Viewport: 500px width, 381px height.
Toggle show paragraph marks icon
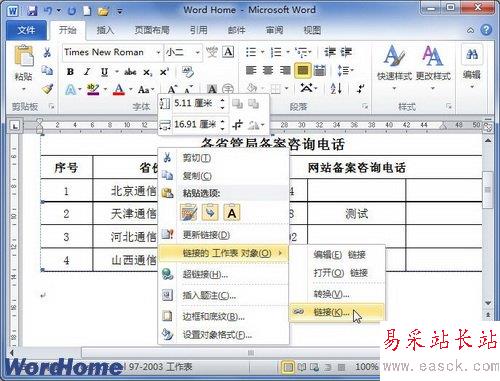(360, 89)
